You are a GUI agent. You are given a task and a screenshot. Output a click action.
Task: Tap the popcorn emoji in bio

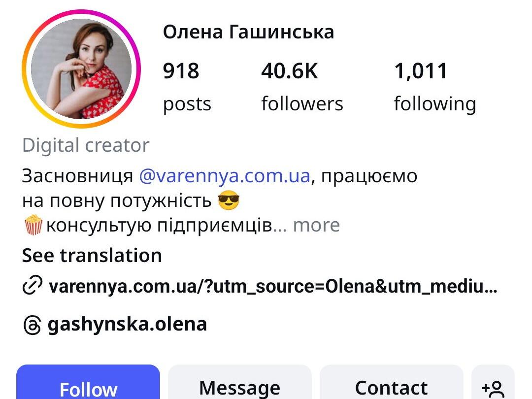33,225
